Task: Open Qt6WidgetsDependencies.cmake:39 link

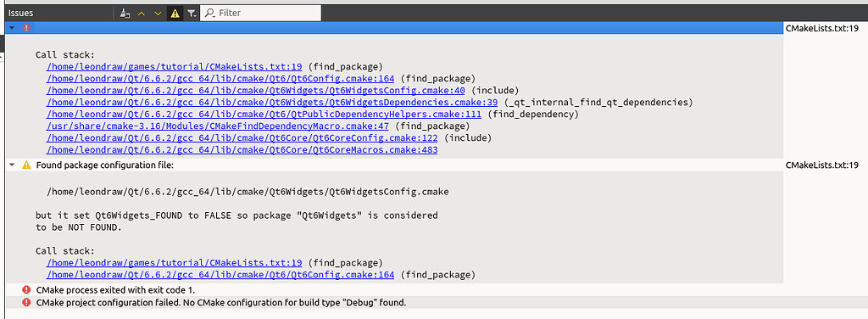Action: point(272,103)
